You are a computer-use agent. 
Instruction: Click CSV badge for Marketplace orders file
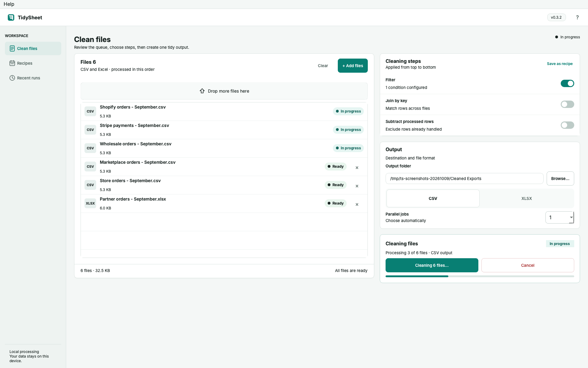[90, 167]
